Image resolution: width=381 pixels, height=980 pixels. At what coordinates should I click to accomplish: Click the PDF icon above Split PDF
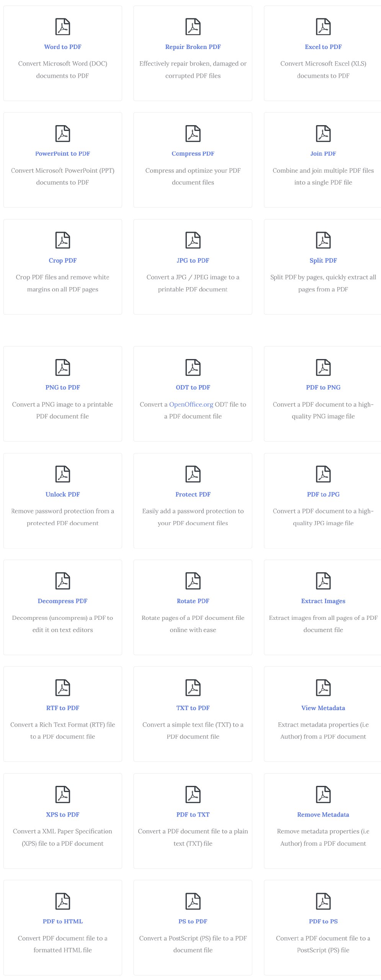coord(323,240)
